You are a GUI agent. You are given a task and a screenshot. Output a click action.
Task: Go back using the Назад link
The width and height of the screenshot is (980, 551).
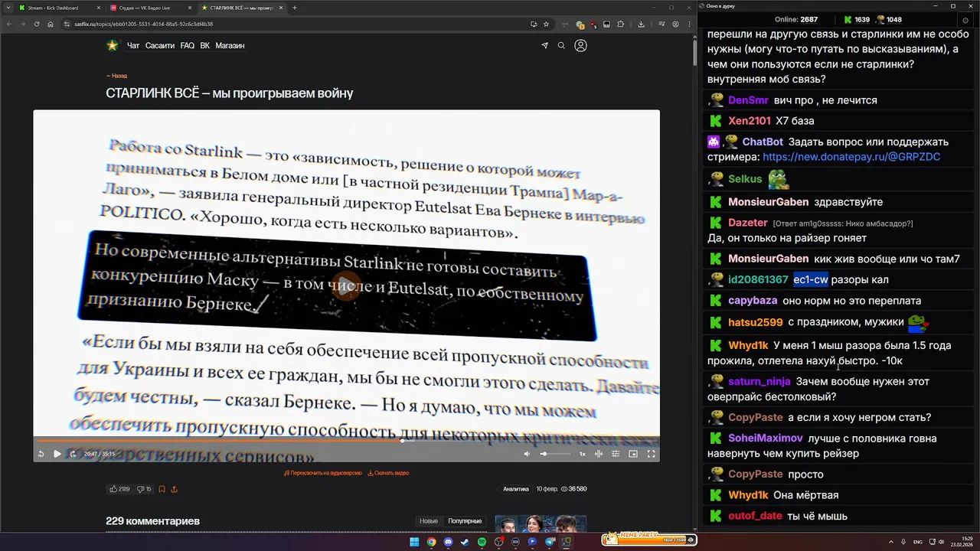[x=116, y=76]
